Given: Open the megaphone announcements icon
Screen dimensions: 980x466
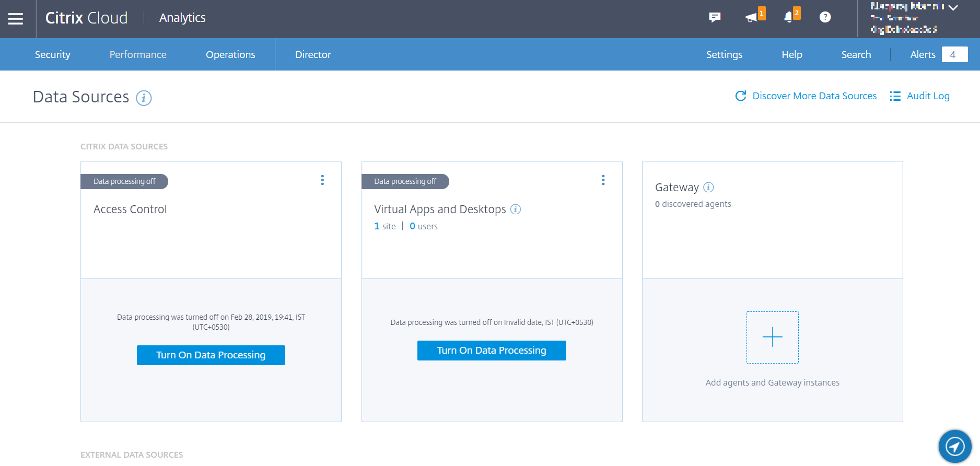Looking at the screenshot, I should coord(751,18).
